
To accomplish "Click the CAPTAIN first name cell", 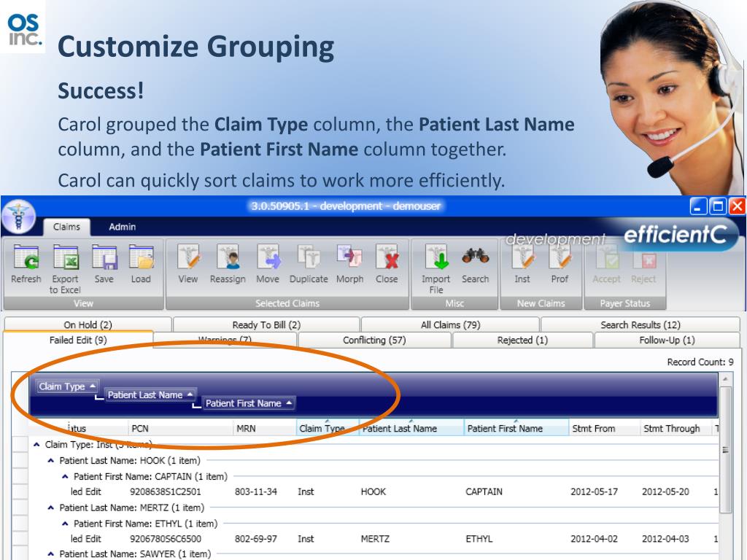I will pos(484,491).
